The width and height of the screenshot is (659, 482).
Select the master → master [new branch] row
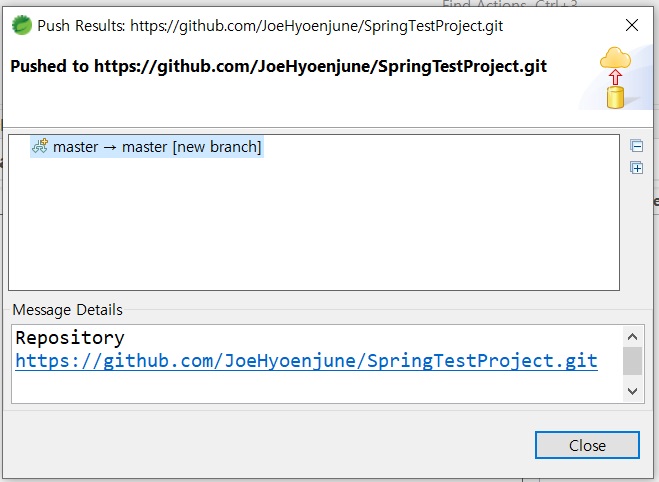147,147
